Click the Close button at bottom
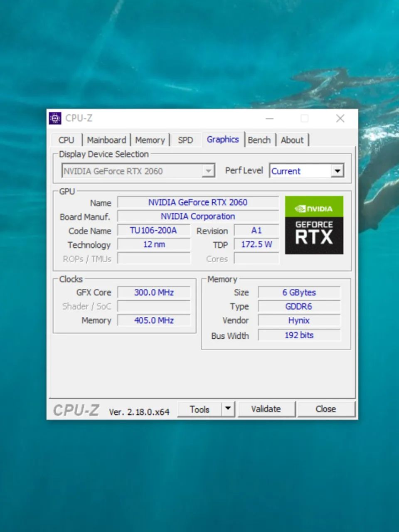The width and height of the screenshot is (399, 532). [326, 409]
